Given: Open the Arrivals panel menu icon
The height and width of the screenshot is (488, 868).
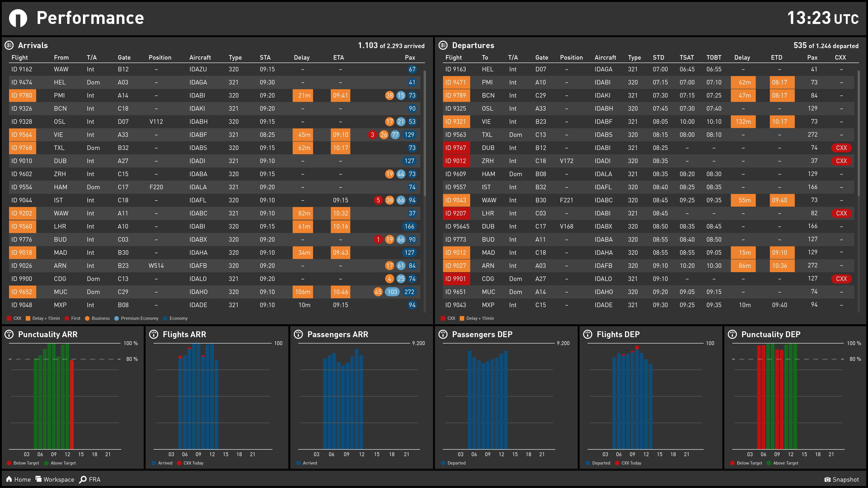Looking at the screenshot, I should [x=9, y=45].
